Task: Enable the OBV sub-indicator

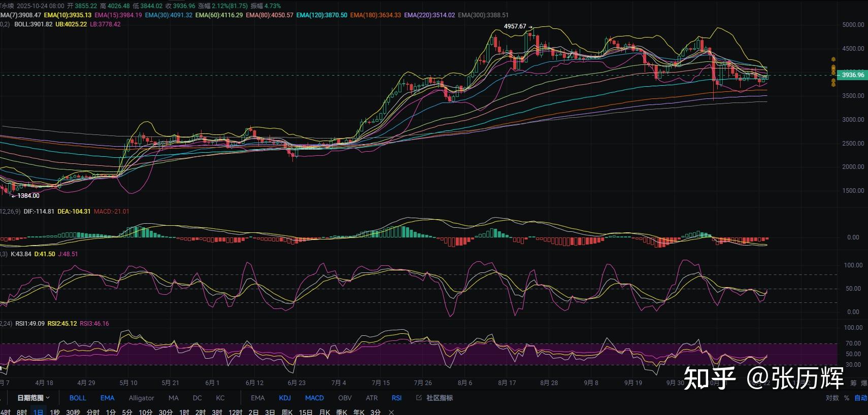Action: tap(345, 398)
